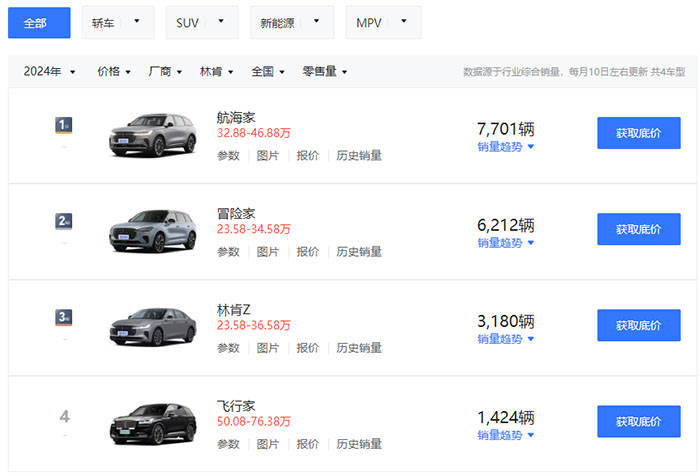The image size is (700, 476).
Task: Open 图片 for 林肯Z
Action: click(268, 348)
